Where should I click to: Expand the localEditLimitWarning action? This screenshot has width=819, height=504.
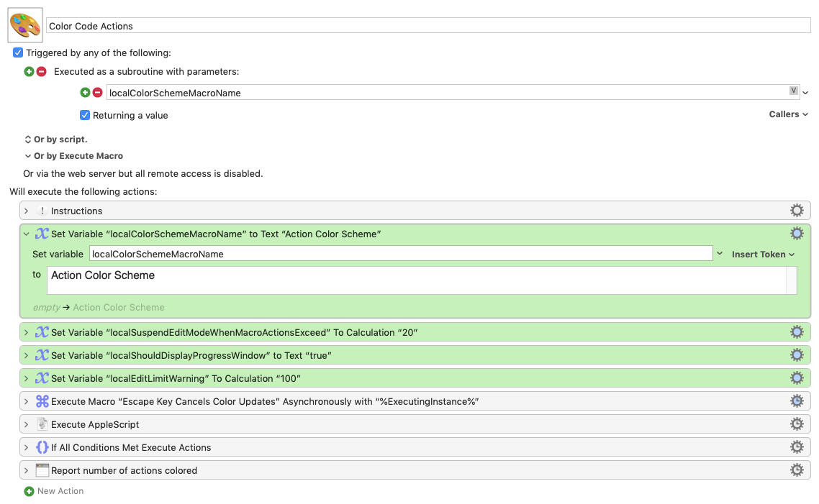(x=26, y=378)
